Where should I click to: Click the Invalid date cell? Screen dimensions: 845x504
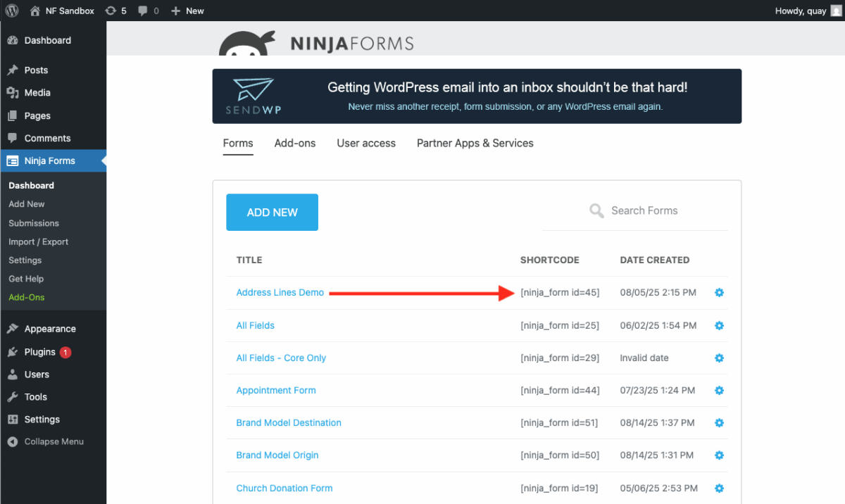[644, 358]
